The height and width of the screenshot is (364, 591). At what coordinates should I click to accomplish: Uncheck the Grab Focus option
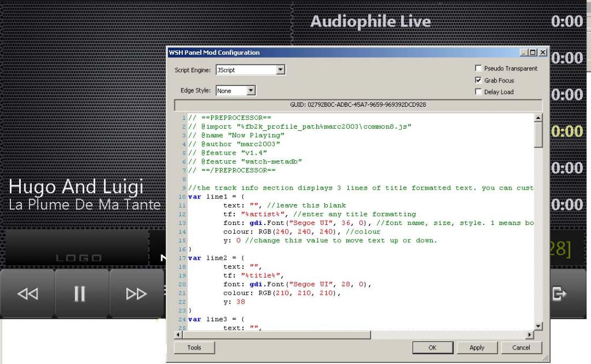point(478,80)
